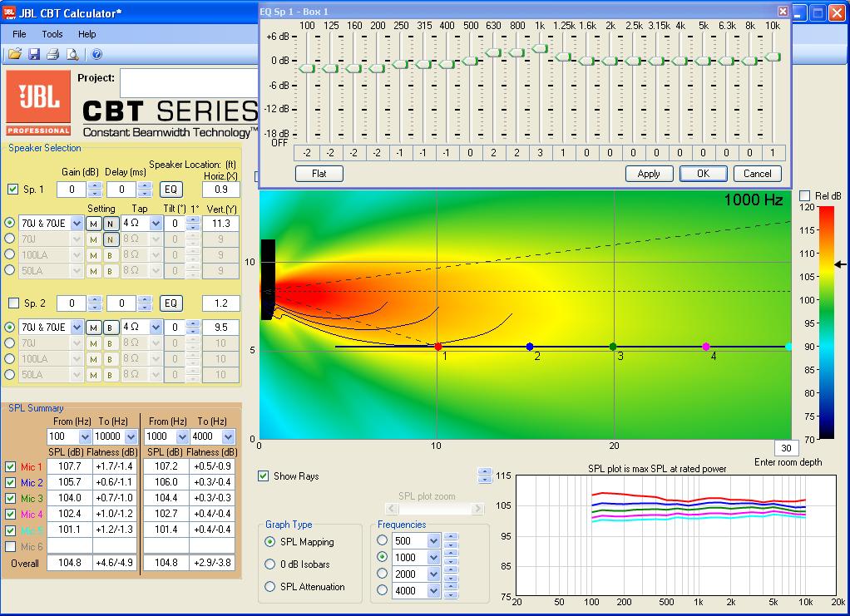Click the JBL Professional logo

tap(38, 102)
